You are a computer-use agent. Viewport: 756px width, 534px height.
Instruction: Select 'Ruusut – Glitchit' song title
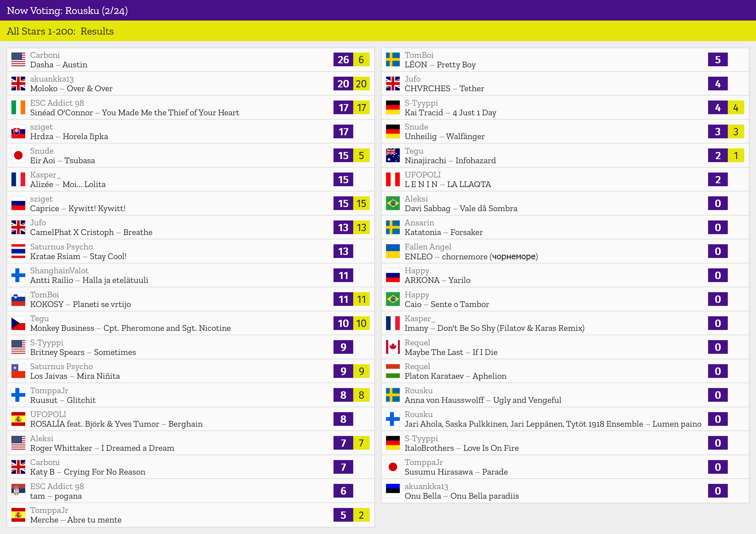(x=63, y=400)
